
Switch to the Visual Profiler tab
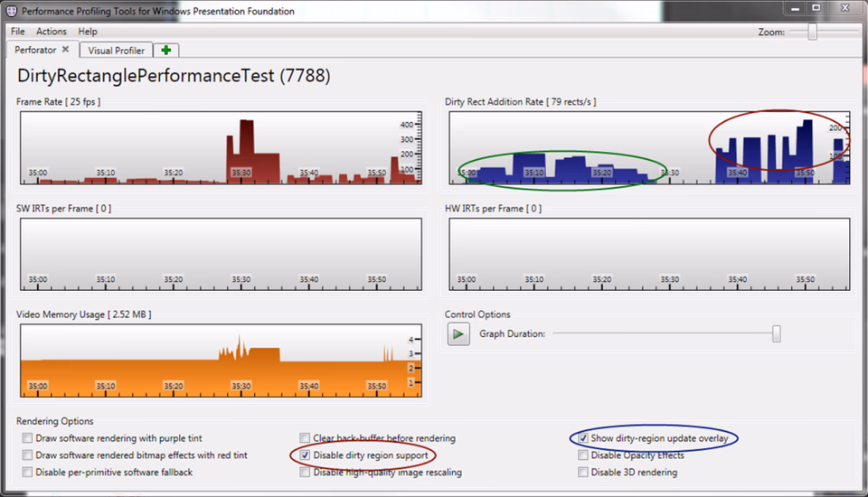point(116,51)
